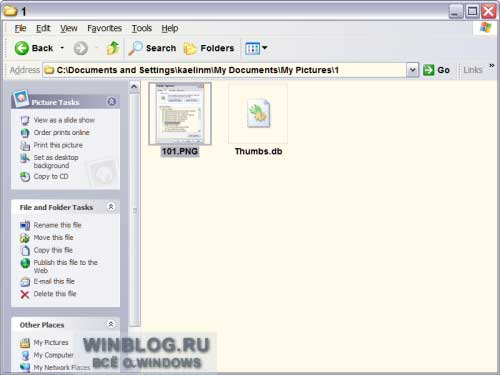The image size is (500, 375).
Task: Click the Copy this file icon
Action: [25, 250]
